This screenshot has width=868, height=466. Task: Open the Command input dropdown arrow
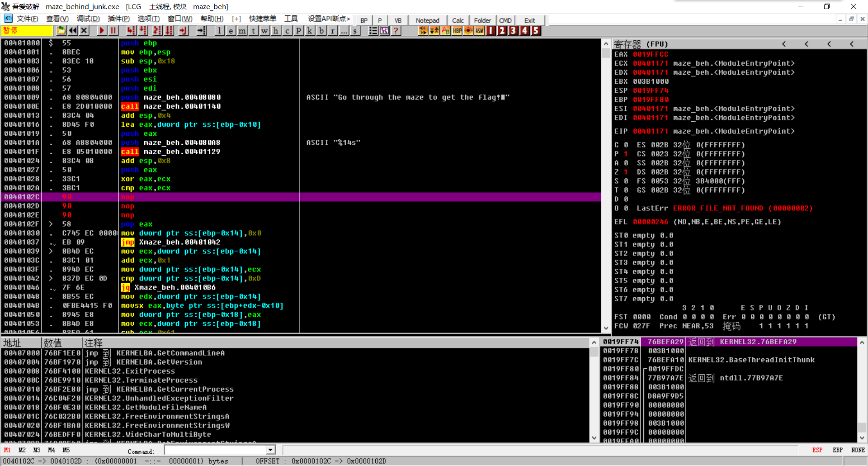point(270,450)
